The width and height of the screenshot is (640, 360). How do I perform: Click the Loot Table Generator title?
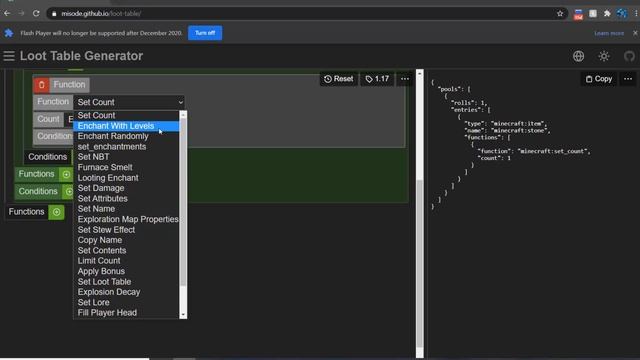pyautogui.click(x=81, y=56)
